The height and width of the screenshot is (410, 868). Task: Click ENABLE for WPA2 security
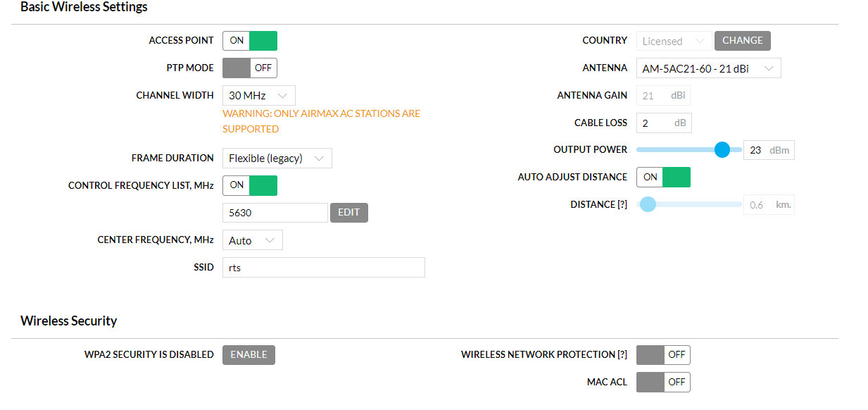click(x=249, y=355)
